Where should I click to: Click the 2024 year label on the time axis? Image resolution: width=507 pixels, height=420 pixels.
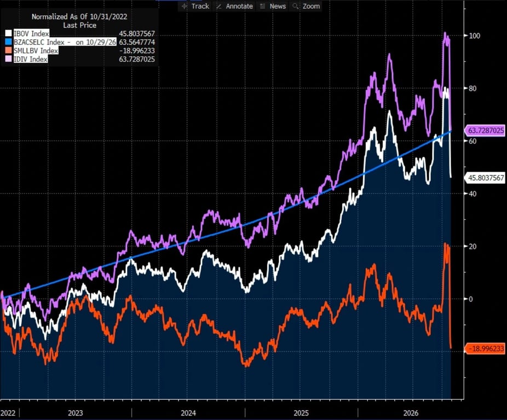tap(188, 413)
